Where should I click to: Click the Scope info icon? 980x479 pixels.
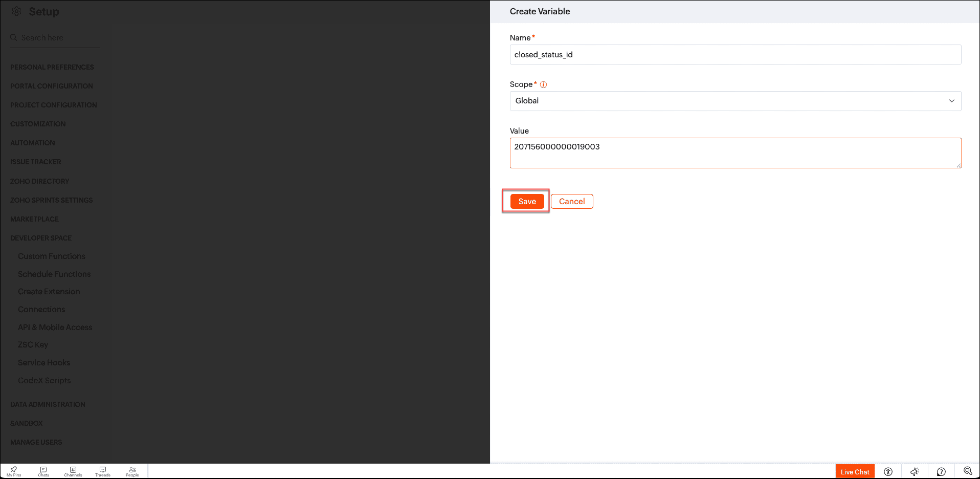pyautogui.click(x=543, y=84)
